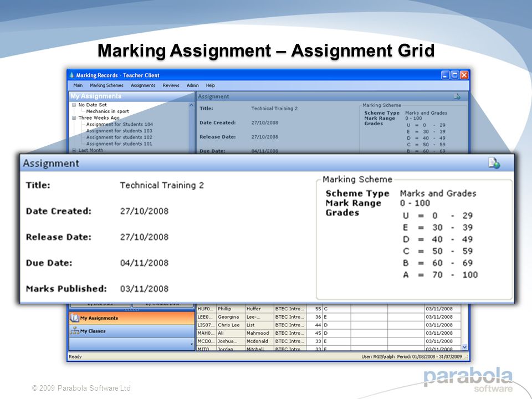
Task: Click the enlarged Marks and Grades scheme type
Action: [438, 193]
